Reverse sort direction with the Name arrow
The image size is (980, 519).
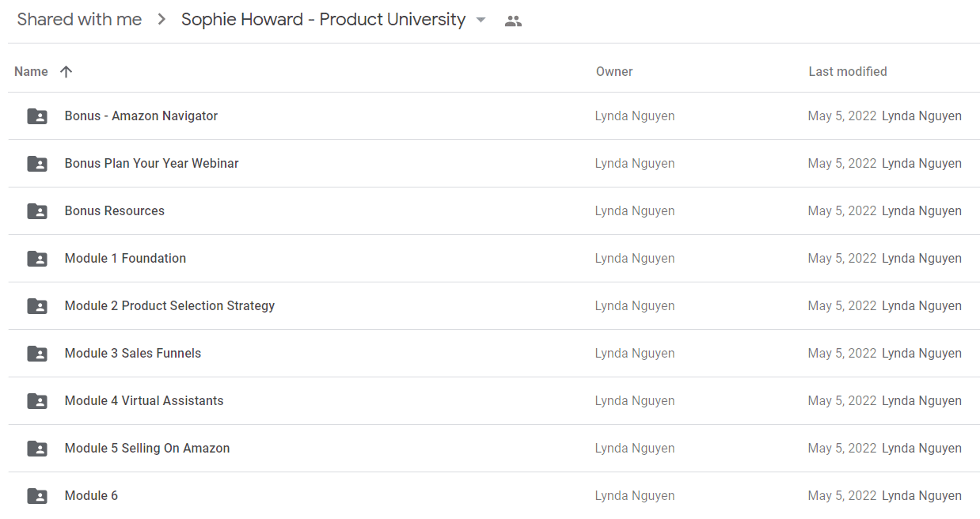click(x=66, y=71)
